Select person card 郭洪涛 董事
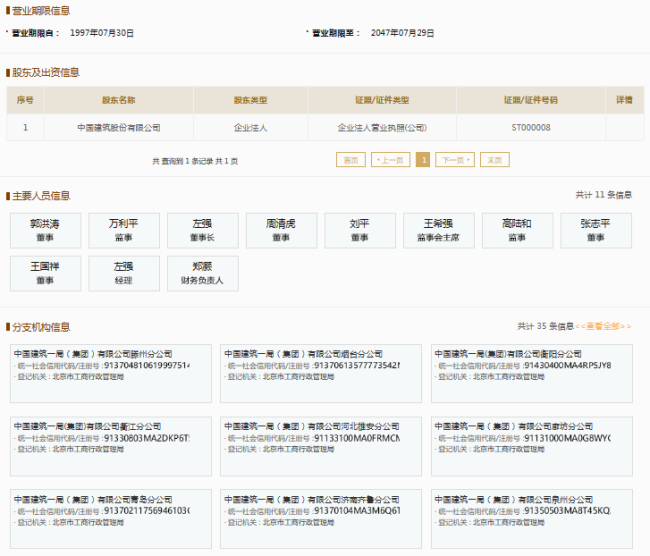The height and width of the screenshot is (556, 650). pos(45,231)
